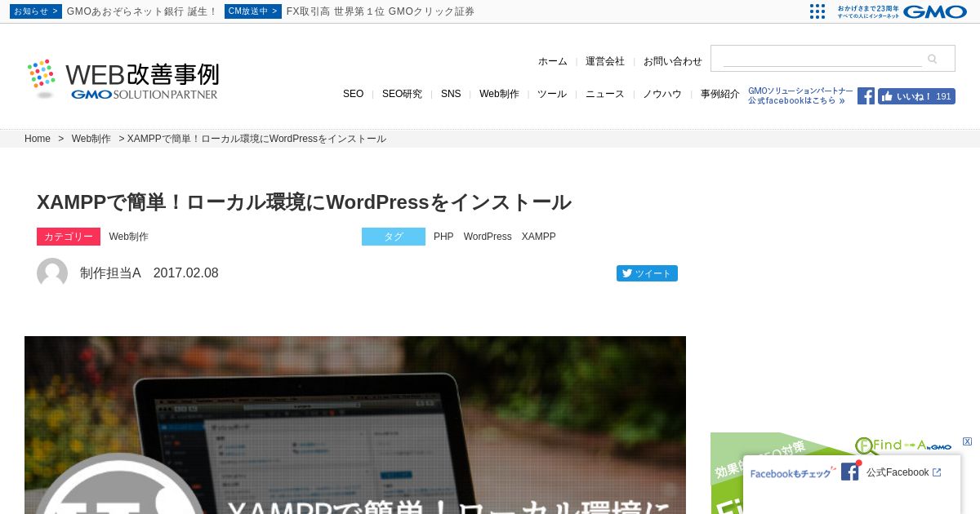The width and height of the screenshot is (980, 514).
Task: Close the ad with the X icon
Action: pyautogui.click(x=968, y=441)
